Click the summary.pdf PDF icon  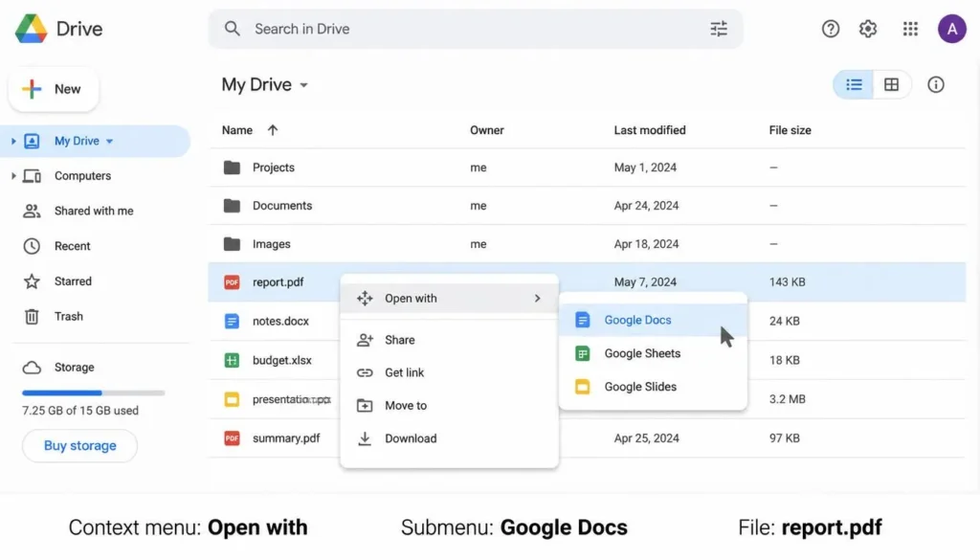click(x=232, y=438)
